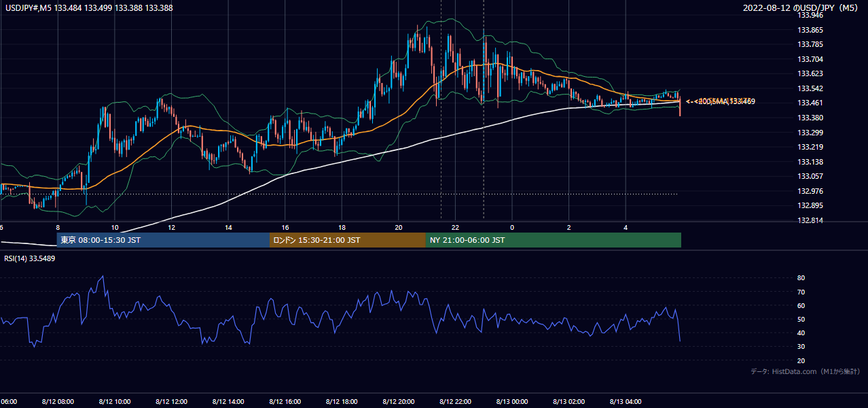Click RSI scale value 40

801,333
